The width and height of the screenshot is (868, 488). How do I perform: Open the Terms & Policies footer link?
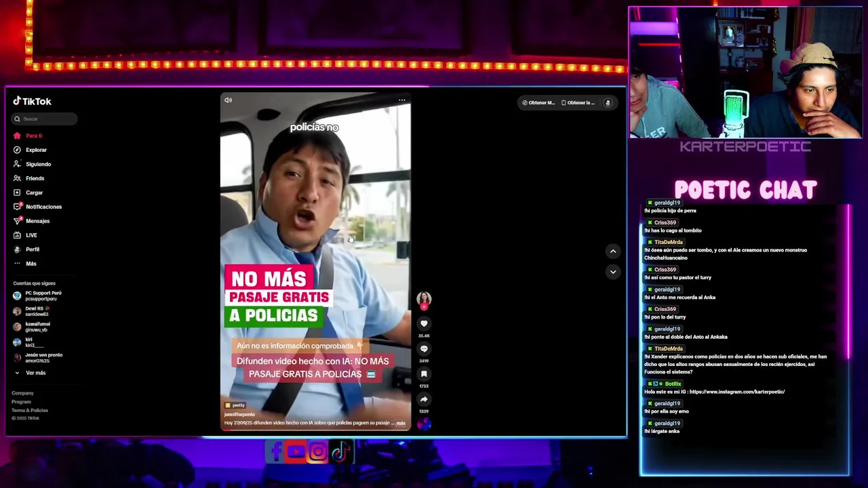(30, 411)
